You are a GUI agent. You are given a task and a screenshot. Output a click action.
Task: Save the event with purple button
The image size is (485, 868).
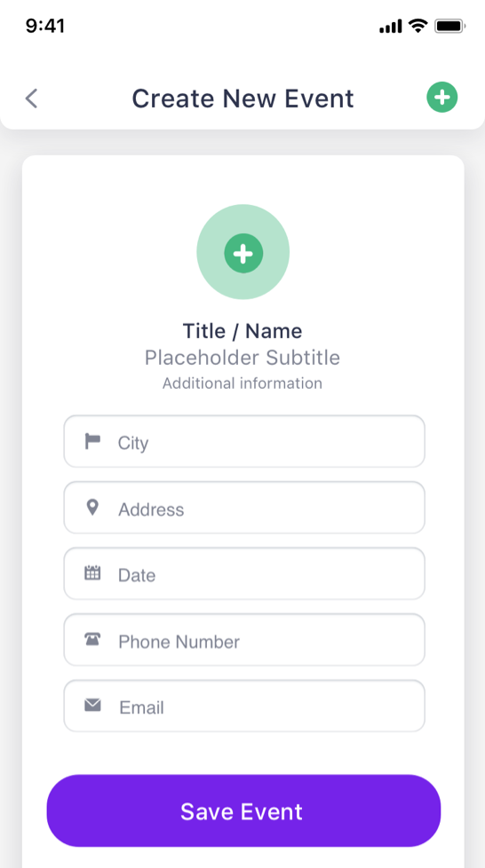click(243, 810)
